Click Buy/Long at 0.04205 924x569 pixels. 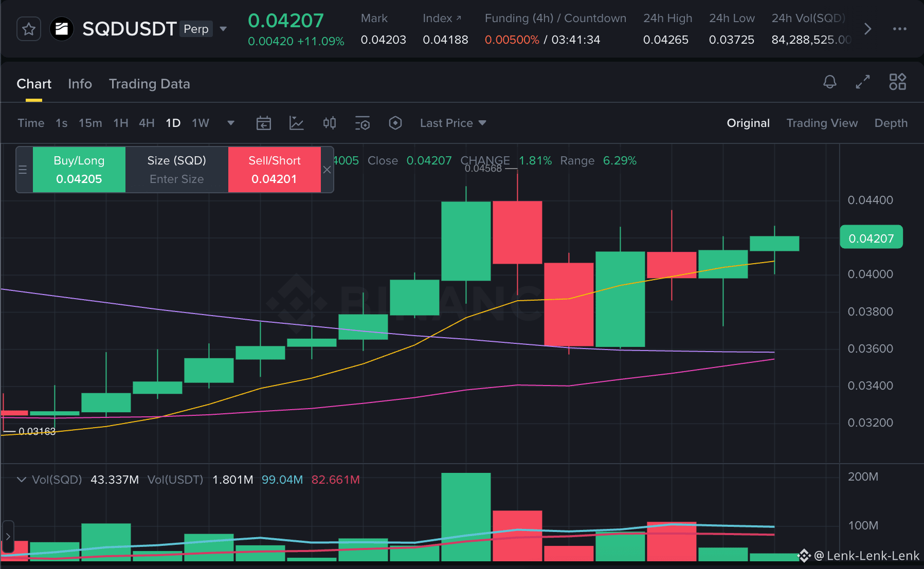tap(79, 170)
